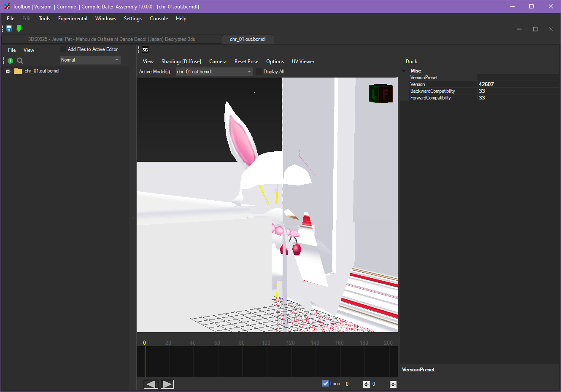
Task: Click timeline position at frame 100
Action: point(266,343)
